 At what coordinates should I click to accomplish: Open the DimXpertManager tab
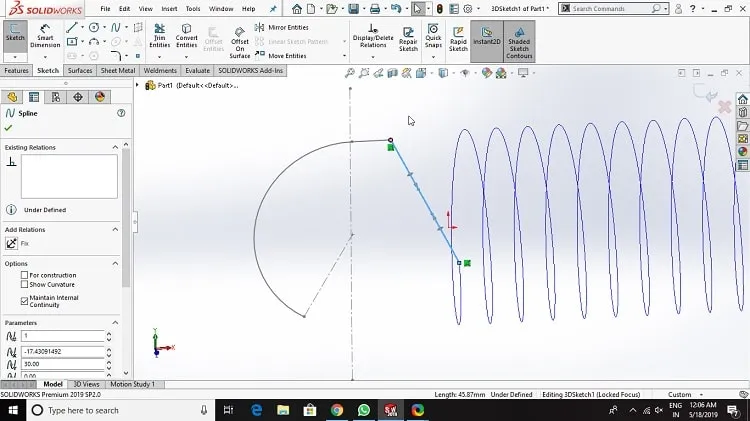click(78, 97)
